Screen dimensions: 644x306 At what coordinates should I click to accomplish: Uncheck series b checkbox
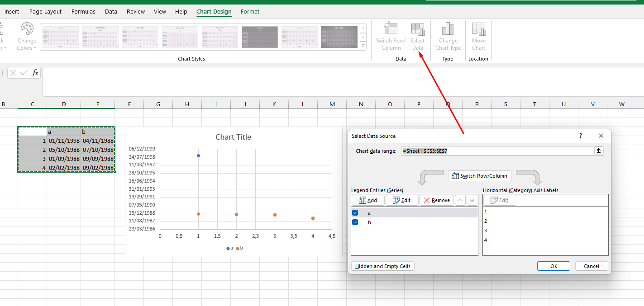tap(355, 222)
